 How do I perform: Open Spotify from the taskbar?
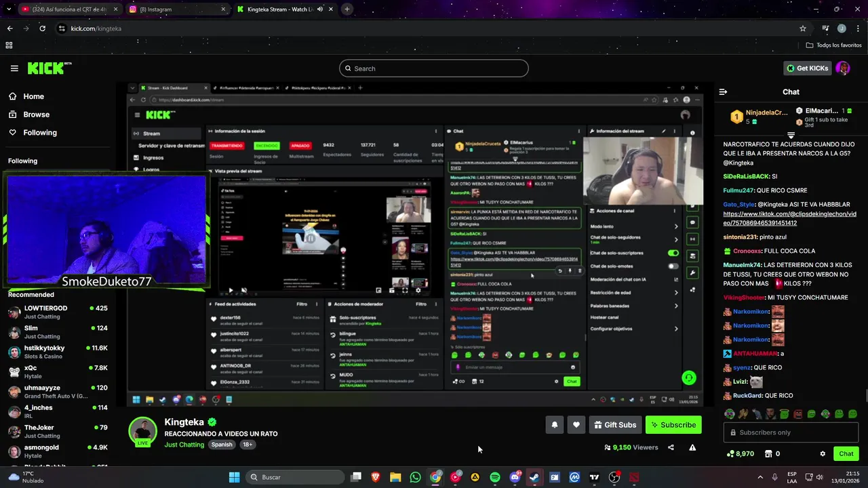point(495,477)
